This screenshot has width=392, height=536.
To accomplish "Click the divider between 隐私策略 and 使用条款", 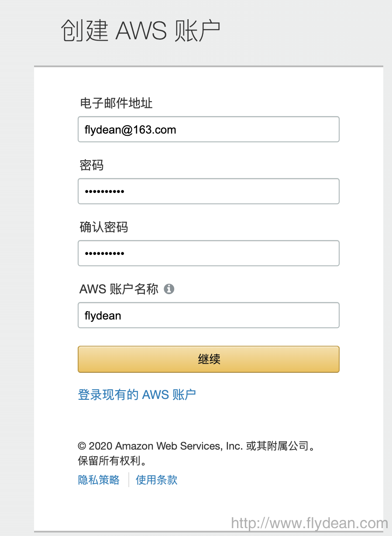I will 129,480.
